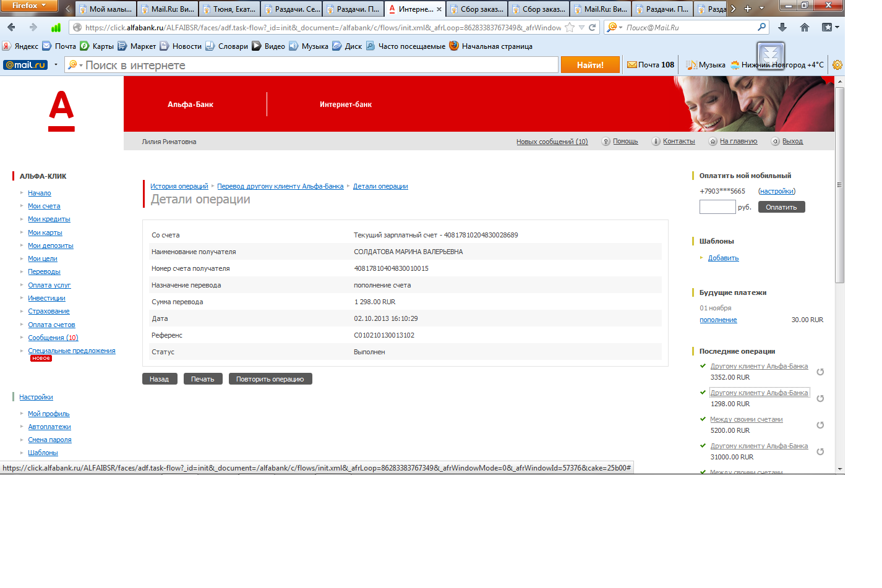
Task: Open Диск bookmark in bookmarks bar
Action: coord(347,46)
